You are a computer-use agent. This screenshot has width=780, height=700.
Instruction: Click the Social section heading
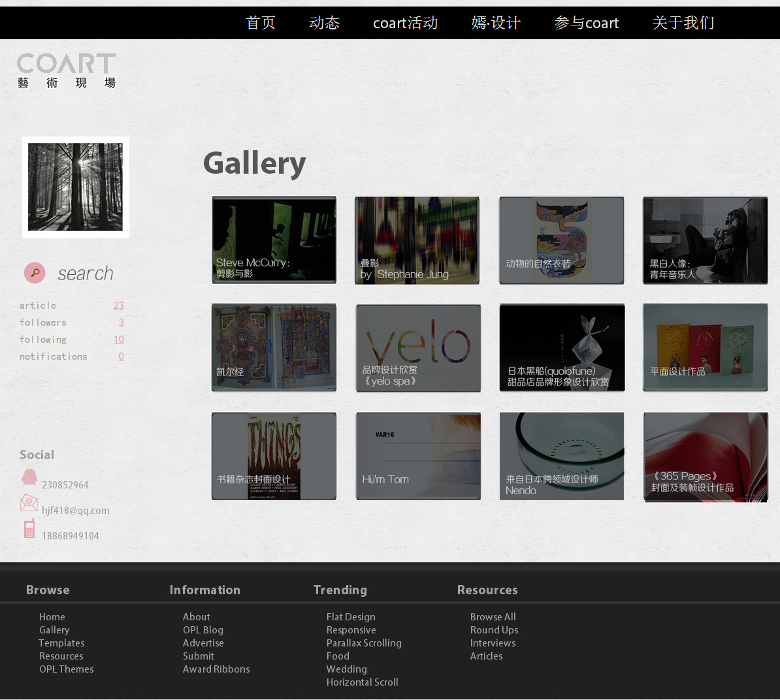[37, 454]
